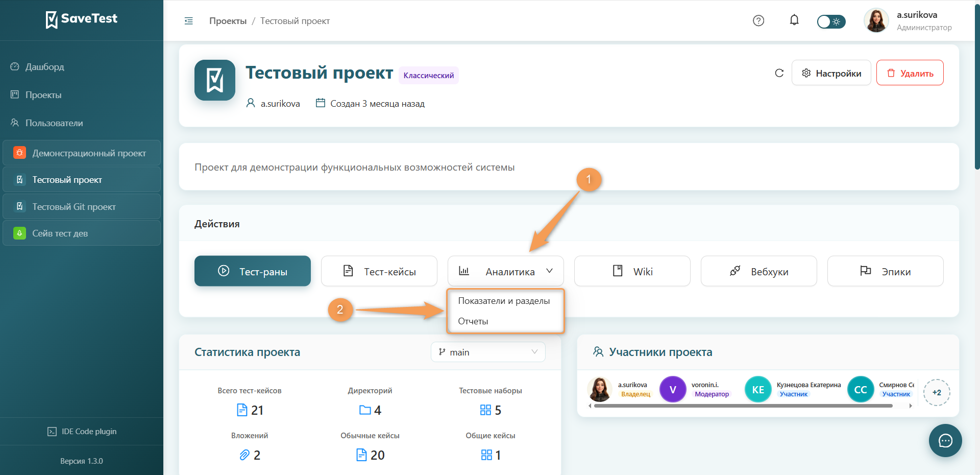The width and height of the screenshot is (980, 475).
Task: Select Сейв тест дев project
Action: (82, 233)
